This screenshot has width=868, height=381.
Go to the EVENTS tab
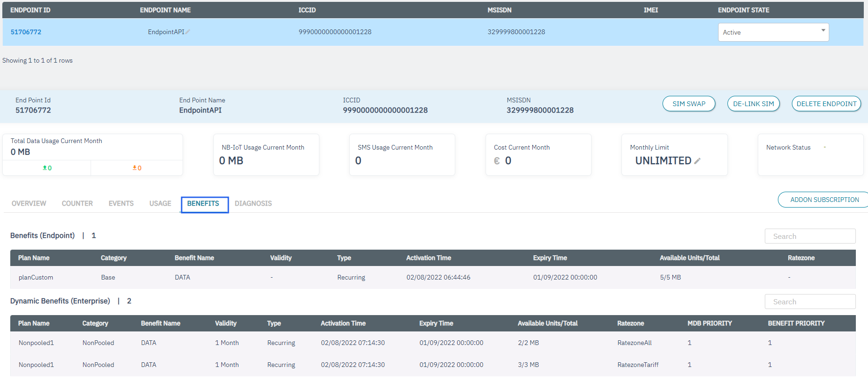tap(121, 203)
